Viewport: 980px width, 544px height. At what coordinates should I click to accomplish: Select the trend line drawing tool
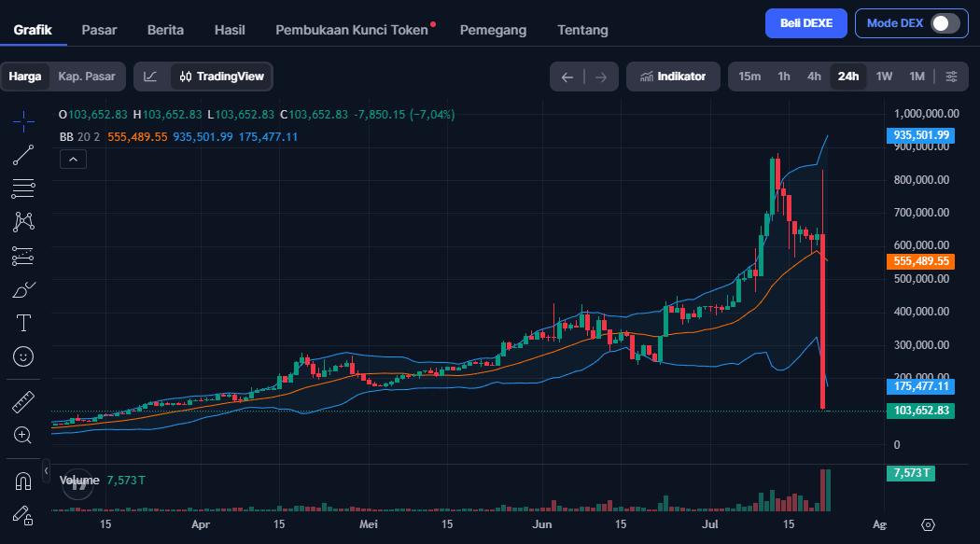pyautogui.click(x=23, y=156)
